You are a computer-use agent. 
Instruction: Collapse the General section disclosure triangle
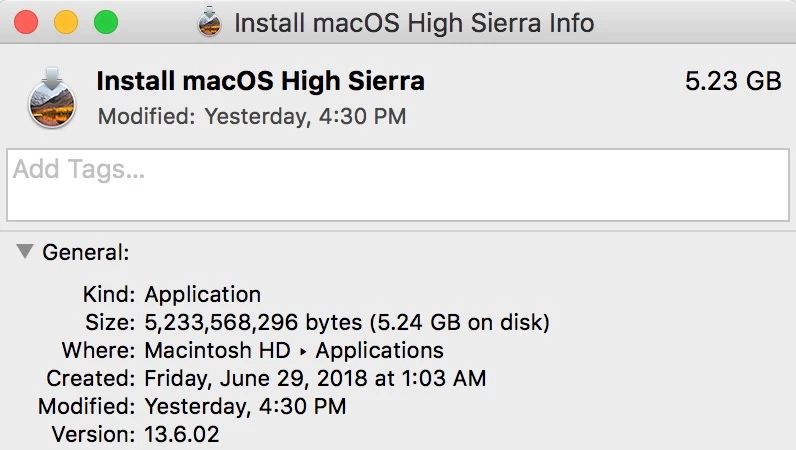click(25, 252)
